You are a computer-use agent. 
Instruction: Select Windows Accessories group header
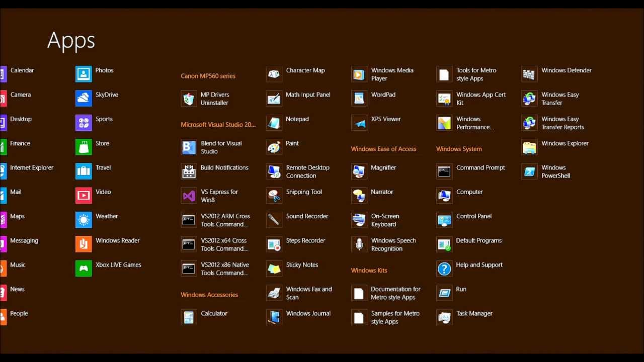tap(209, 295)
